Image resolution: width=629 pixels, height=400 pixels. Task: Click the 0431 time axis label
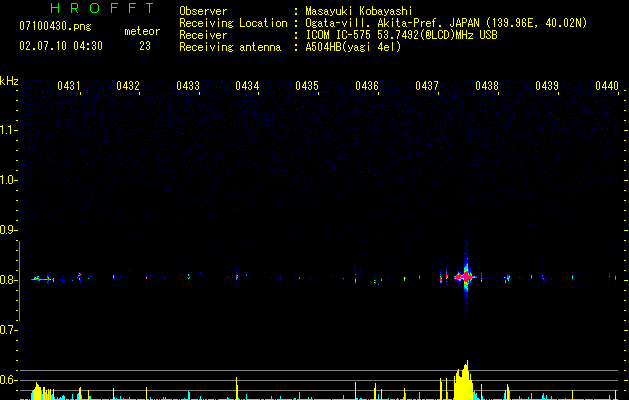tap(68, 86)
